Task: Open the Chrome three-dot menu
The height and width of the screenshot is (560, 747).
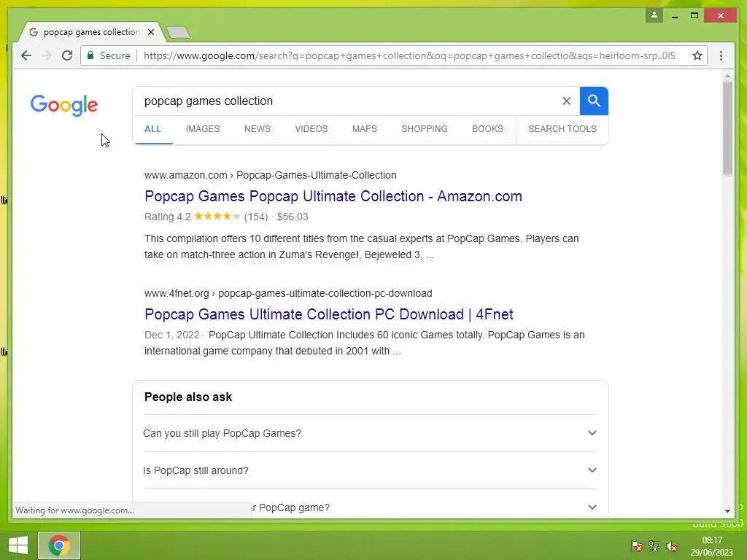Action: [x=721, y=55]
